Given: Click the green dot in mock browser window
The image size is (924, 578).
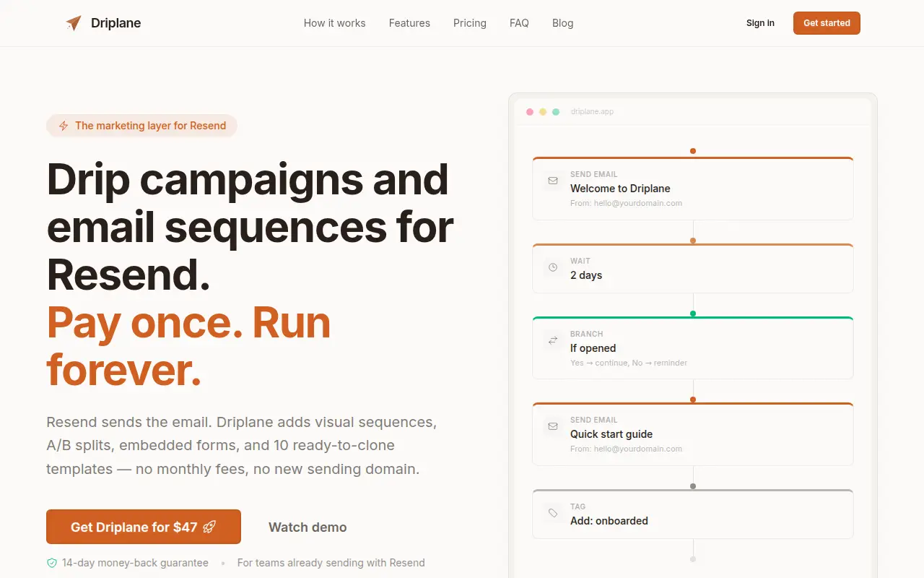Looking at the screenshot, I should pyautogui.click(x=556, y=112).
